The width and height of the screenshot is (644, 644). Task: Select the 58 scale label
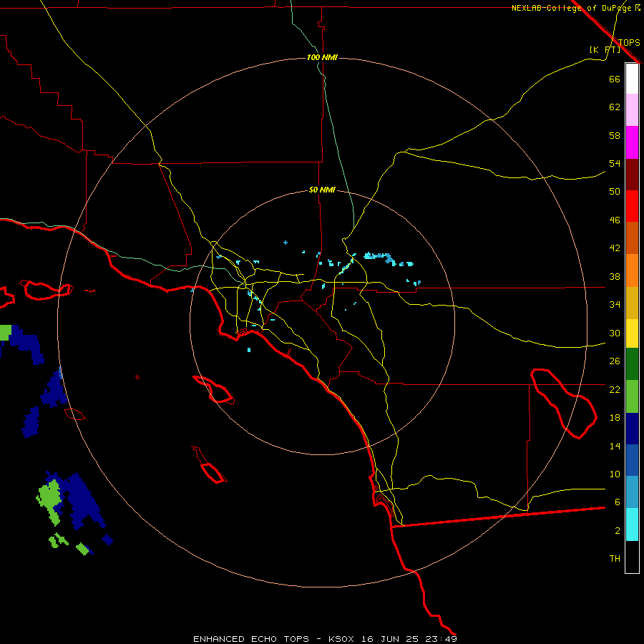click(x=615, y=135)
